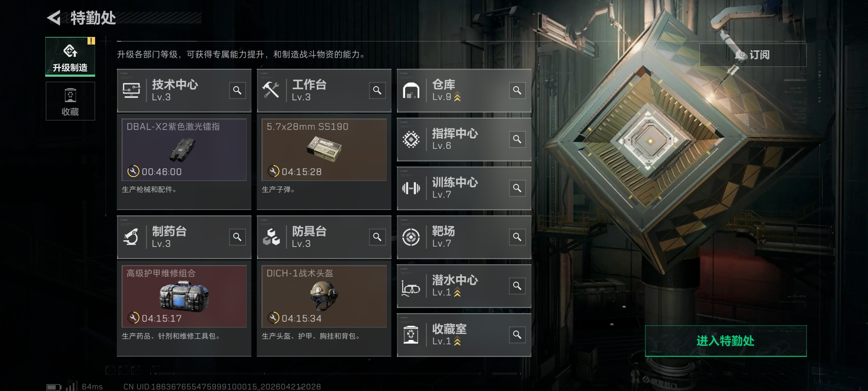Open magnifier details for 防具台
Image resolution: width=868 pixels, height=391 pixels.
[x=377, y=237]
